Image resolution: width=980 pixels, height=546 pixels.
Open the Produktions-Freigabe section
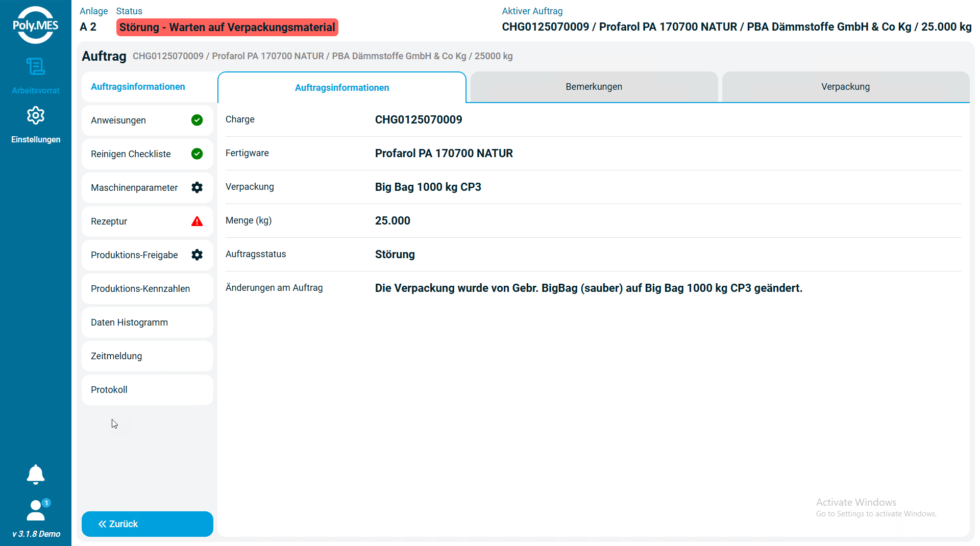coord(148,255)
